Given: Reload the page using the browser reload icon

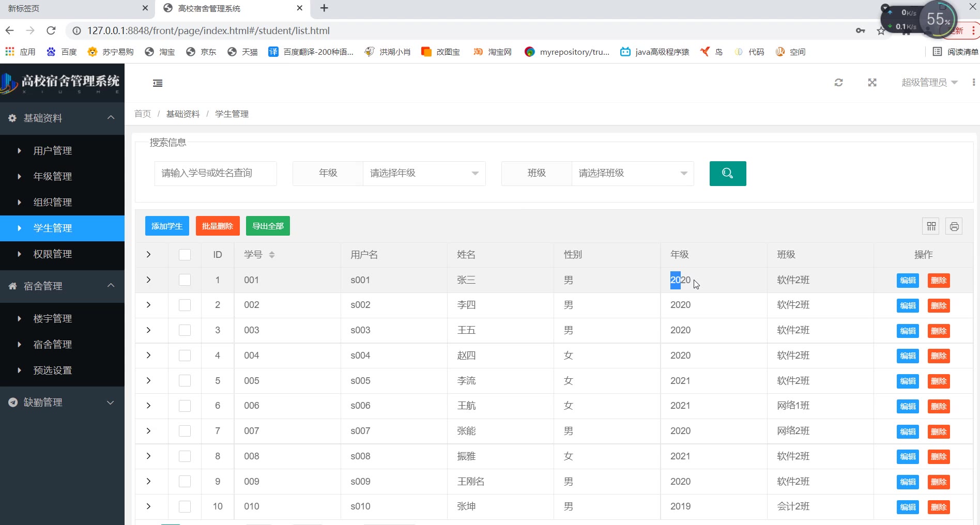Looking at the screenshot, I should (51, 30).
